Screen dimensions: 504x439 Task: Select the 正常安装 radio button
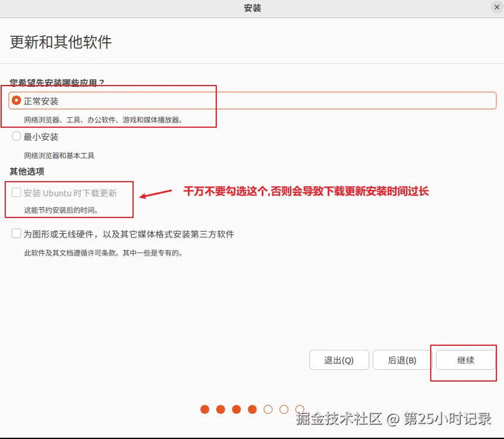[16, 101]
